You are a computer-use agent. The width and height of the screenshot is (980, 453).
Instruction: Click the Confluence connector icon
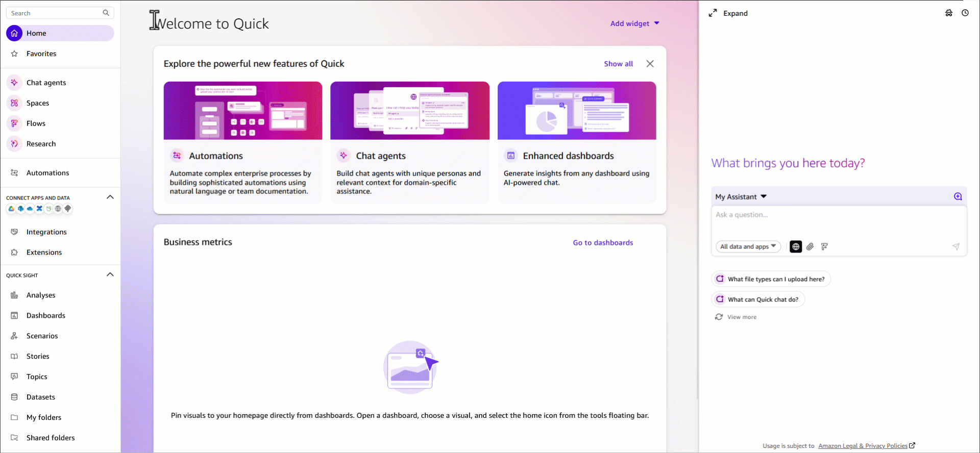tap(39, 209)
